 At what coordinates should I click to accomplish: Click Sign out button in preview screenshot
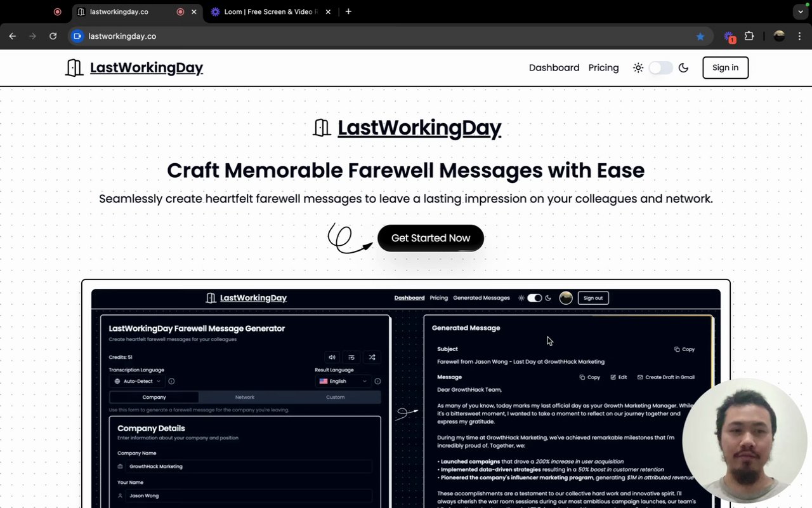[x=593, y=298]
